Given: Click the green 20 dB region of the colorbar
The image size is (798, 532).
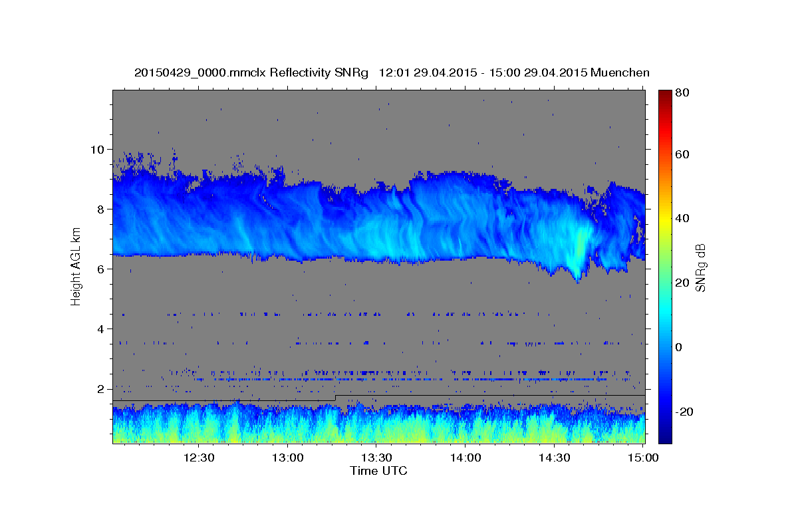Looking at the screenshot, I should tap(665, 283).
